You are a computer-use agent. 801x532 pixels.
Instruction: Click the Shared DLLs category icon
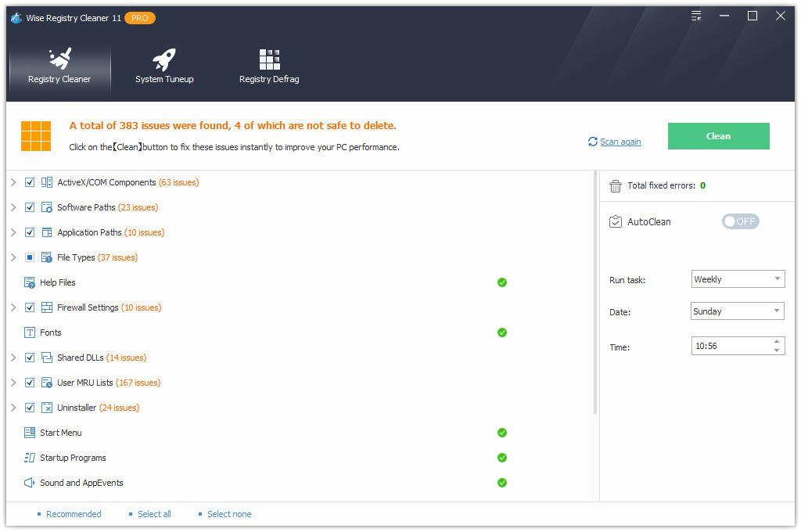click(x=46, y=358)
